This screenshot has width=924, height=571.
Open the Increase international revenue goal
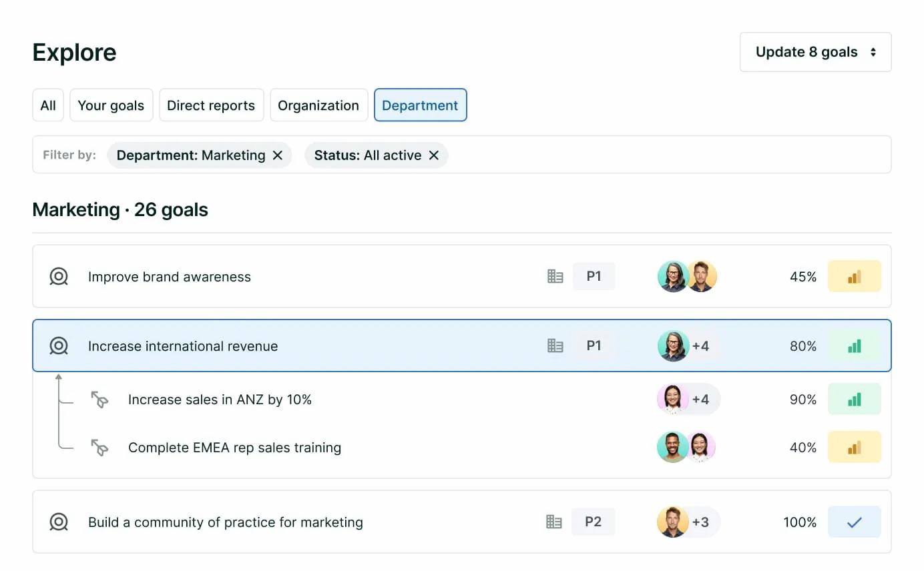[x=183, y=346]
